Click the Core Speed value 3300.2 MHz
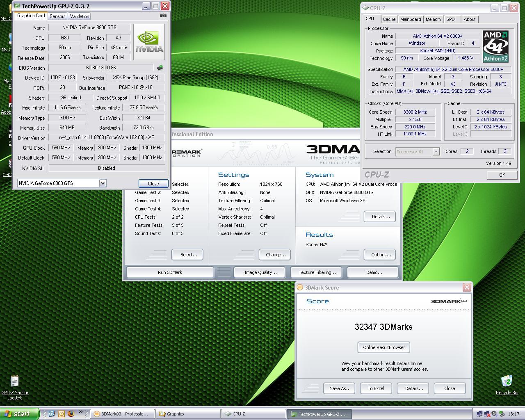Viewport: 525px width, 420px height. pos(415,112)
